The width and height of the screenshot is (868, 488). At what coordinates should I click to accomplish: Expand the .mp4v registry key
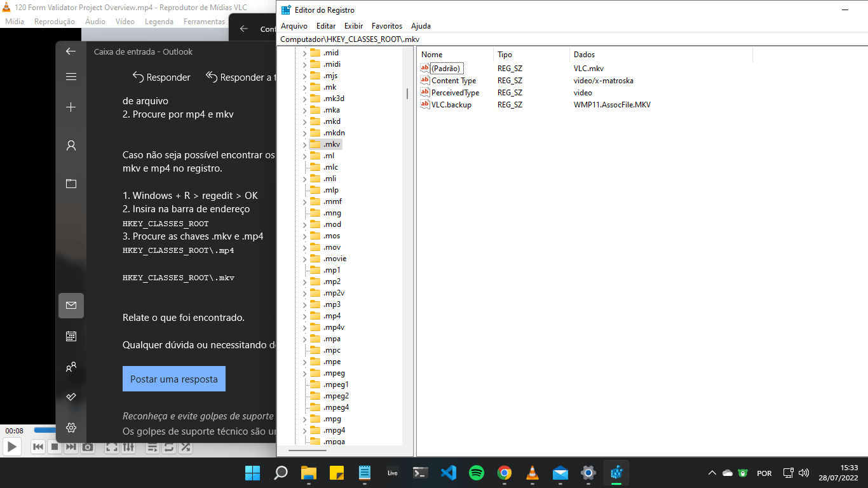pos(304,327)
